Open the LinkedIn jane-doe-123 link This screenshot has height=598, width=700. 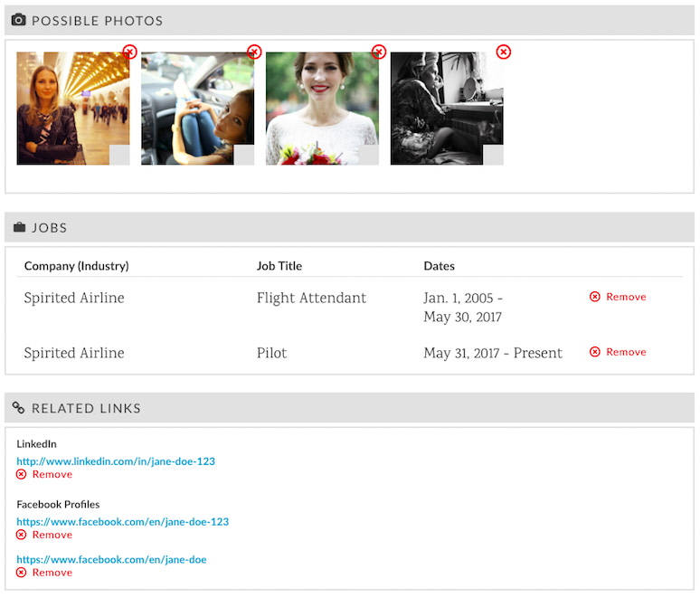116,461
